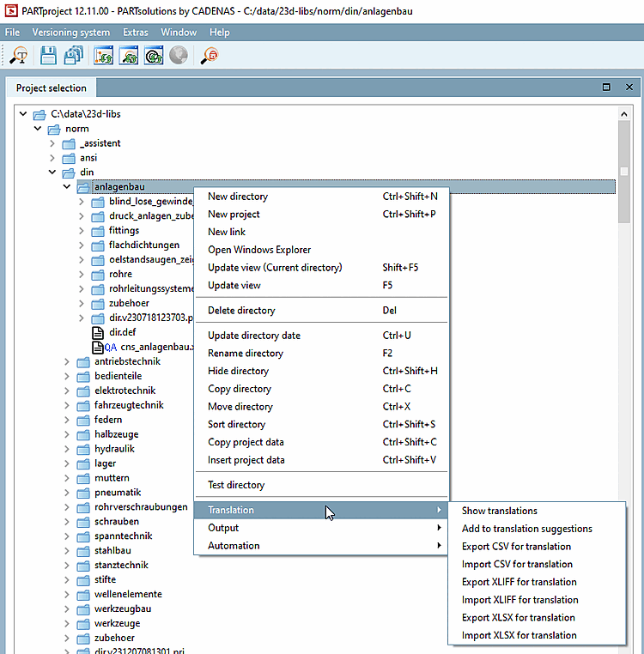Screen dimensions: 644x654
Task: Click the update search index window icon
Action: [129, 55]
